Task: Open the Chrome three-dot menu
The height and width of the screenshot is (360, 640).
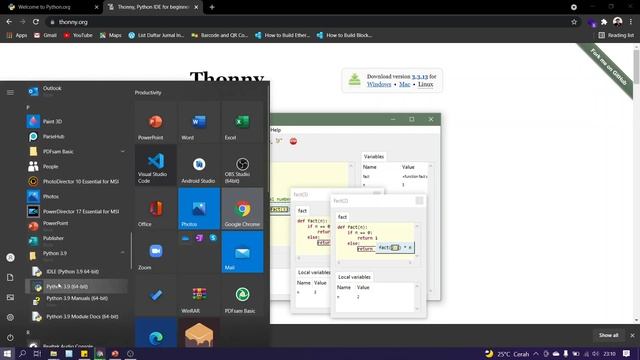Action: tap(631, 22)
